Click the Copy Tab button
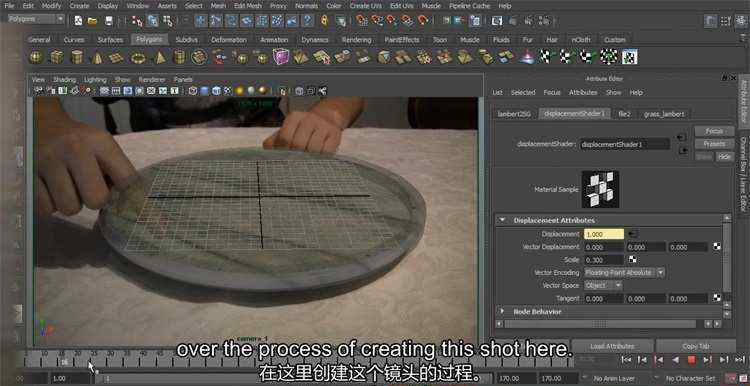Image resolution: width=750 pixels, height=386 pixels. 696,346
